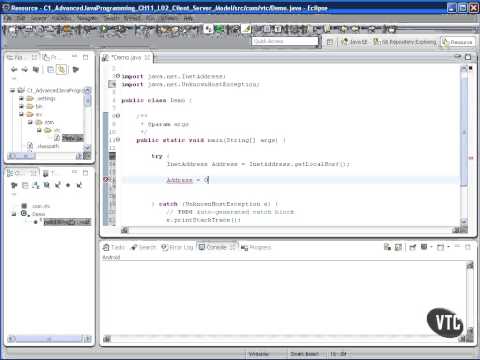Open the Open Perspective dialog icon

[x=330, y=42]
